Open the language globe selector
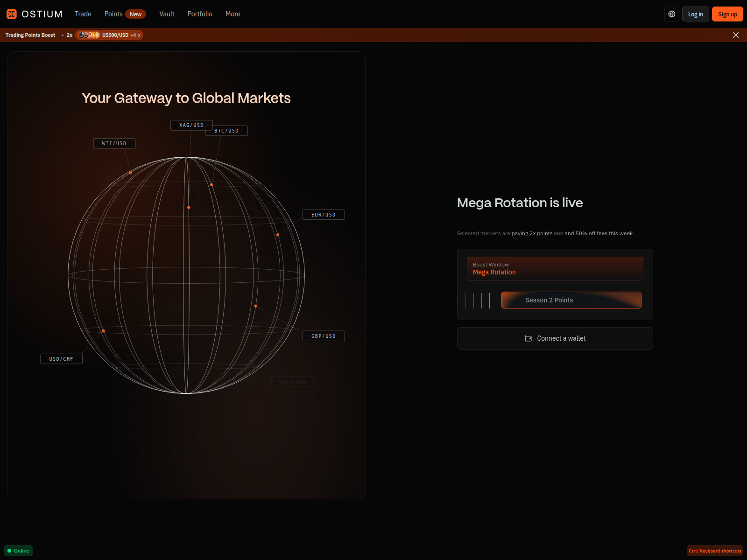The width and height of the screenshot is (747, 560). 672,14
